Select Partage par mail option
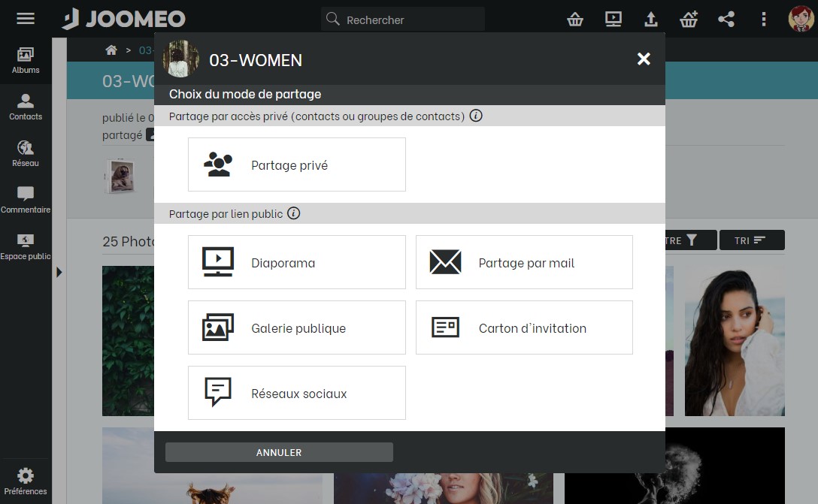This screenshot has height=504, width=818. pyautogui.click(x=524, y=261)
